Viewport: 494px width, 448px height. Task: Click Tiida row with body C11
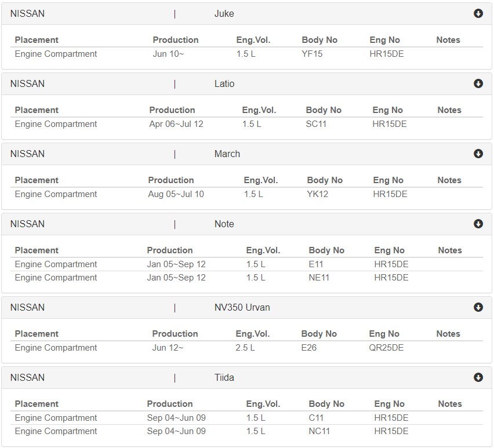coord(246,418)
